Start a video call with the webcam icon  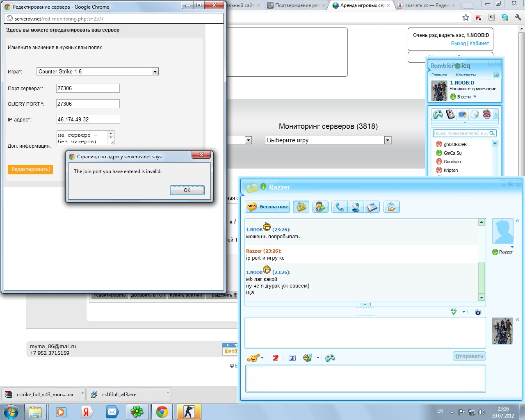tap(356, 207)
